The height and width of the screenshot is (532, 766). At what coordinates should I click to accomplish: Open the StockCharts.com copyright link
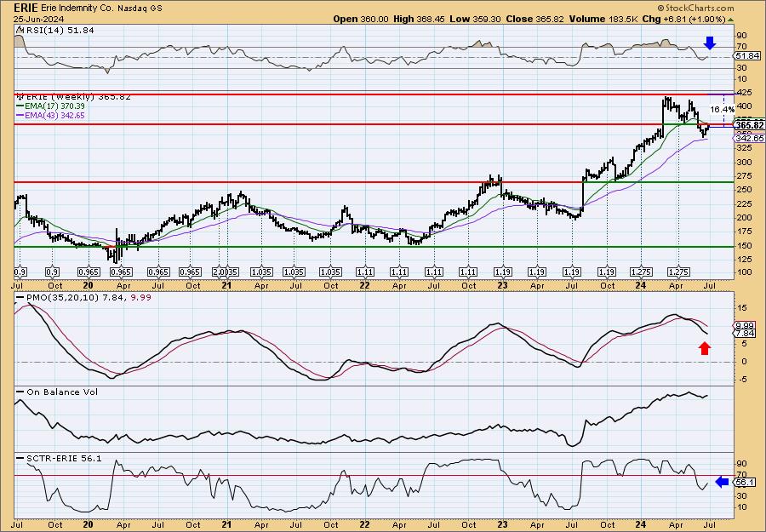(x=695, y=8)
